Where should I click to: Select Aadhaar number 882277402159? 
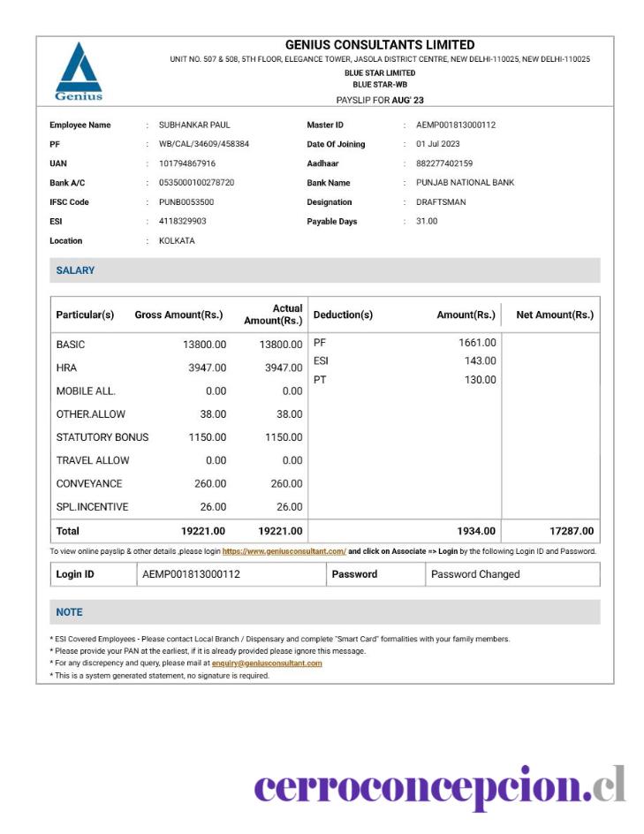coord(444,163)
